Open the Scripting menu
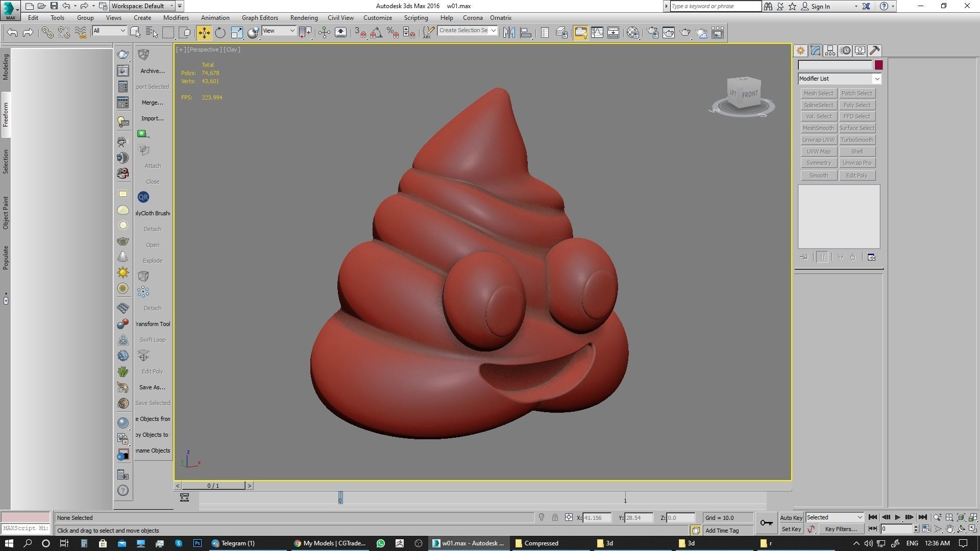This screenshot has width=980, height=551. (416, 18)
